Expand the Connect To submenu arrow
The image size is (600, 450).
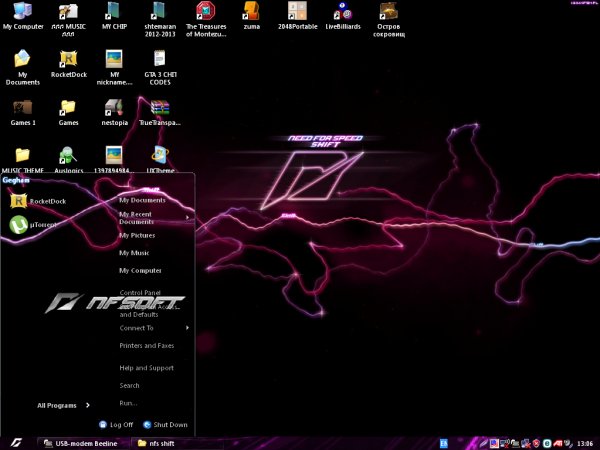(188, 328)
